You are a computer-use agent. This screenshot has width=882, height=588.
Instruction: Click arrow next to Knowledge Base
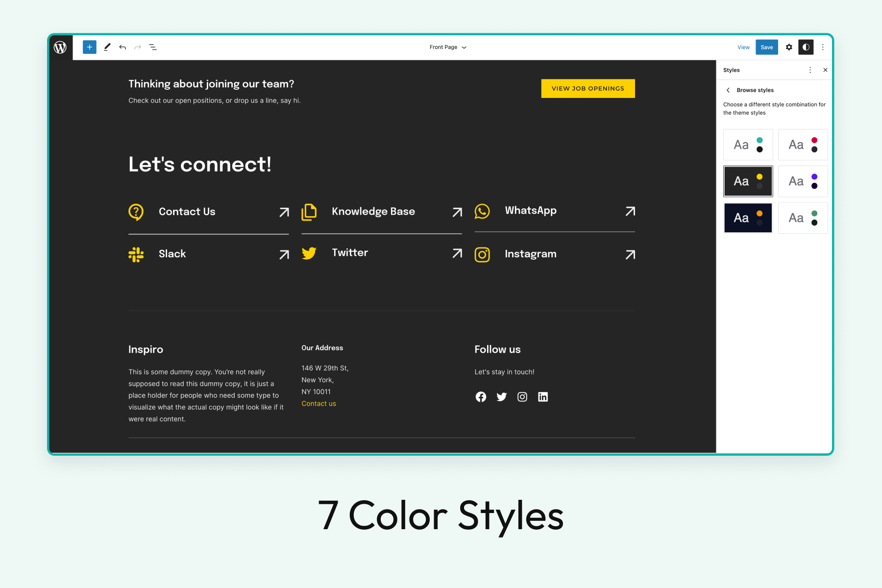tap(457, 212)
